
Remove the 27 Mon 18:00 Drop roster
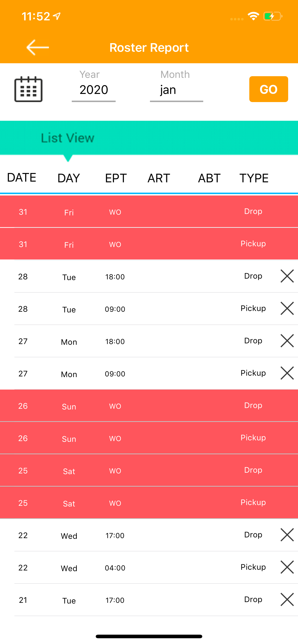(287, 341)
